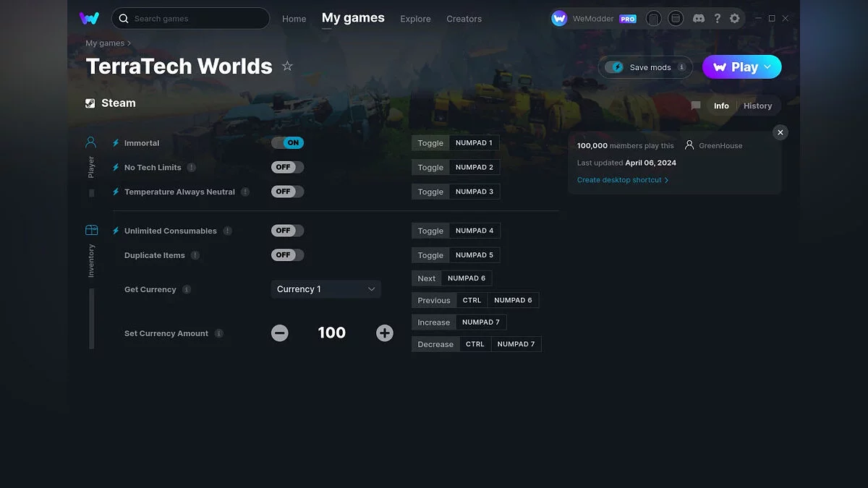The width and height of the screenshot is (868, 488).
Task: Open the Currency 1 dropdown
Action: coord(325,288)
